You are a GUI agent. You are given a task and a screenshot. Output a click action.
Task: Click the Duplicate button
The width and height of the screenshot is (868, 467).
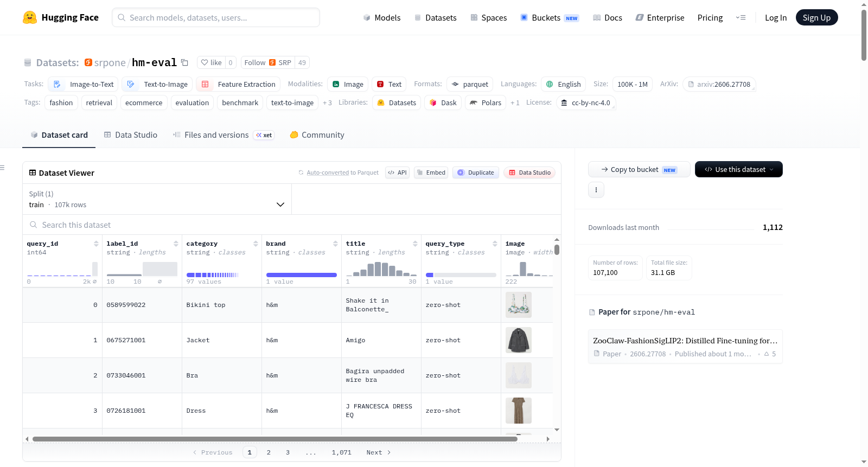click(476, 172)
